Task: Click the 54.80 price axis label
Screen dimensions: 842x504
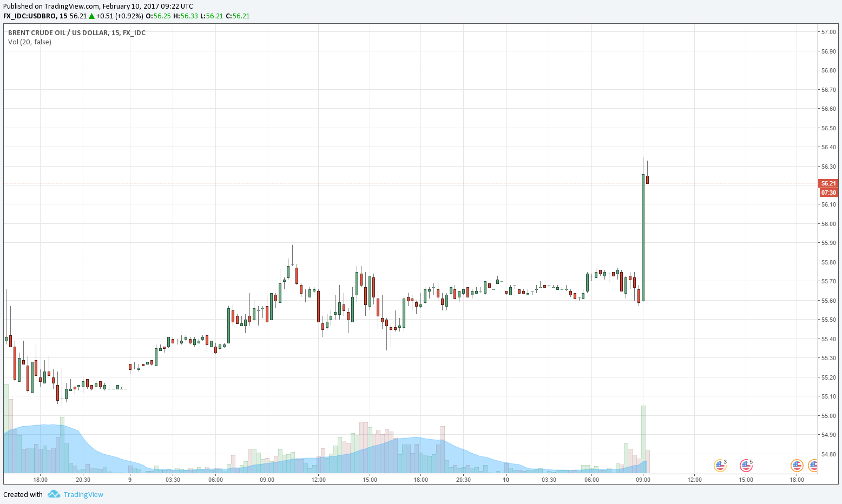Action: [828, 454]
